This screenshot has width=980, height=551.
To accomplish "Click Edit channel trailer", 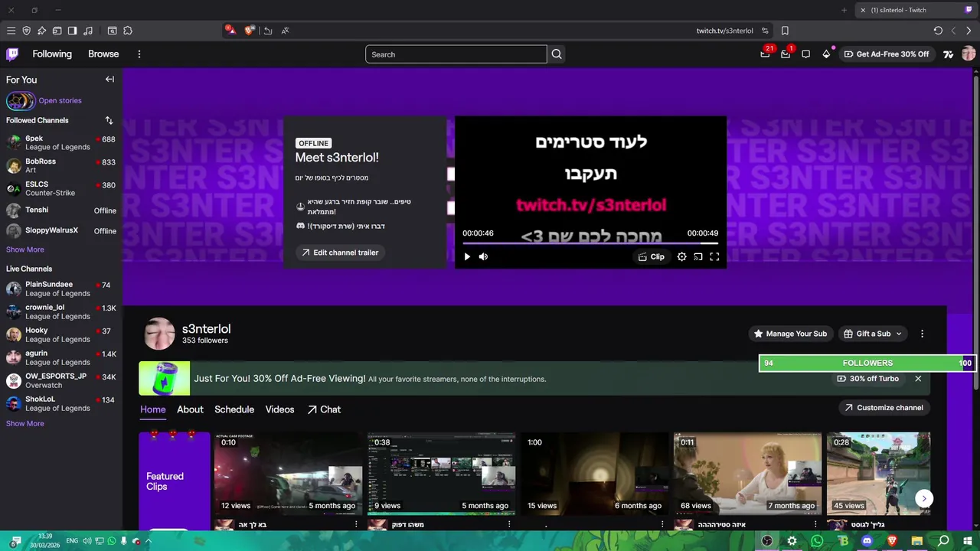I will [x=340, y=253].
